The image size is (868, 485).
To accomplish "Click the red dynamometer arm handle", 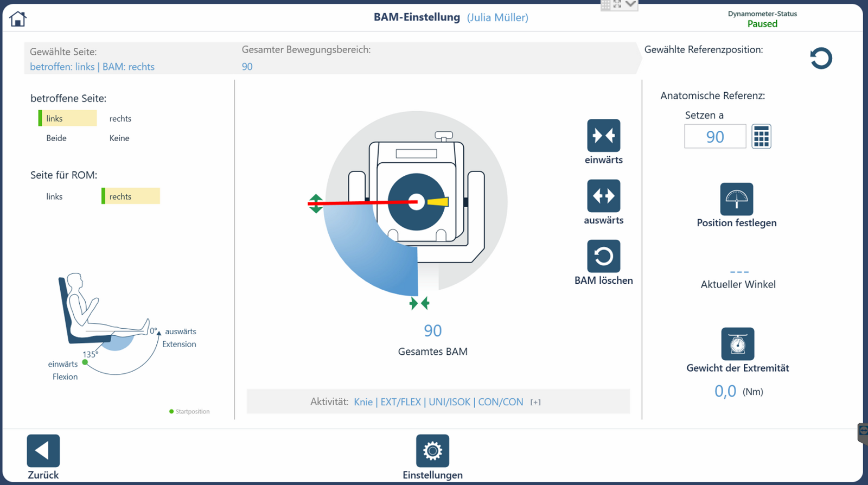I will click(316, 203).
